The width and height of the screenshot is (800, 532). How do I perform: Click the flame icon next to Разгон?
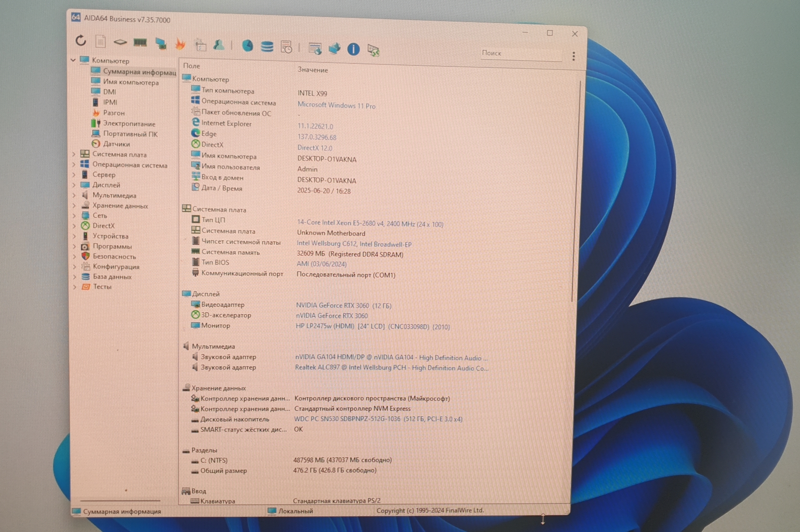(96, 113)
